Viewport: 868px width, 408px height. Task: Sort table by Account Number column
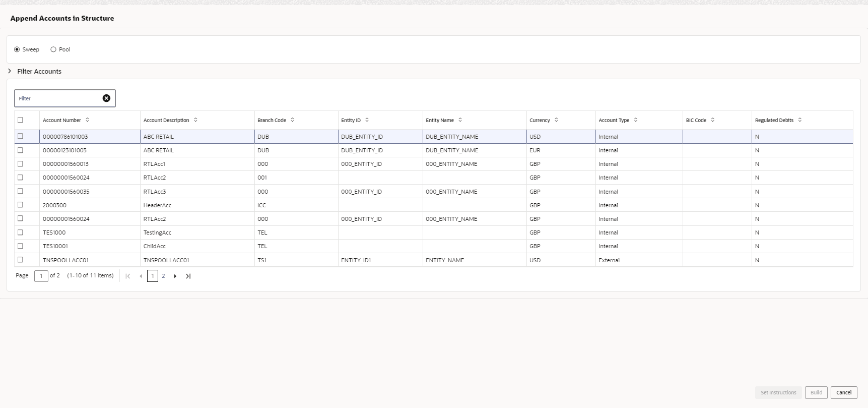point(87,120)
